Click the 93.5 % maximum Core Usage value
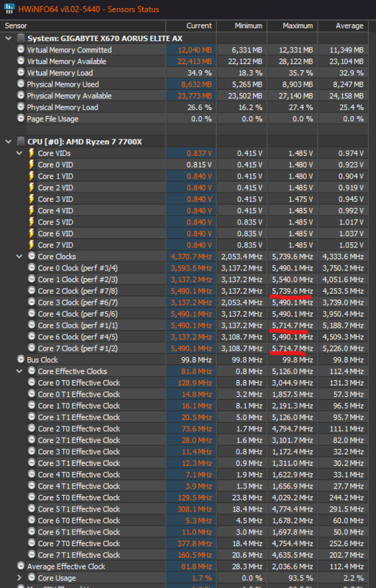 click(x=300, y=578)
